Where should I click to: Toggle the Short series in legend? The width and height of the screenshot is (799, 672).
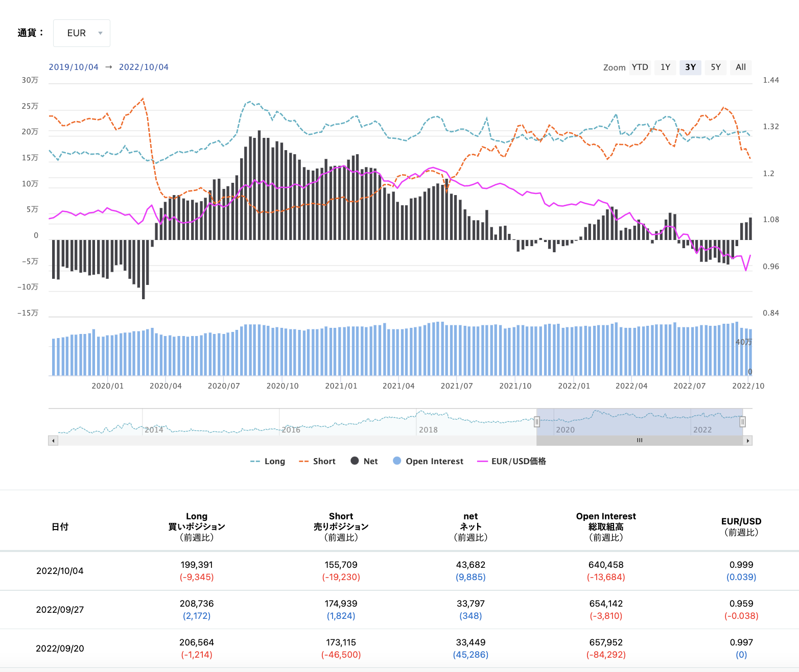(317, 461)
